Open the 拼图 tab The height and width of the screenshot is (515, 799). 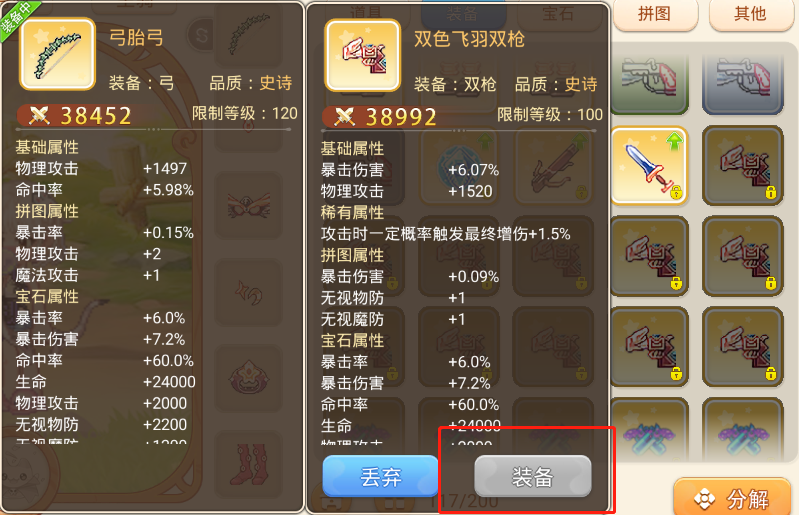pos(655,14)
